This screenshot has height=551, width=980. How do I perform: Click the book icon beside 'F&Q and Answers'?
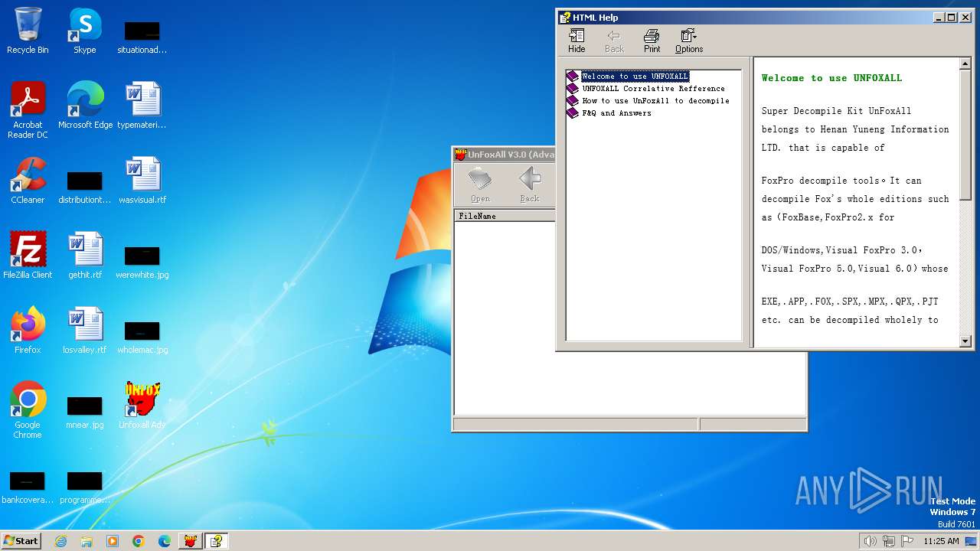pyautogui.click(x=573, y=112)
